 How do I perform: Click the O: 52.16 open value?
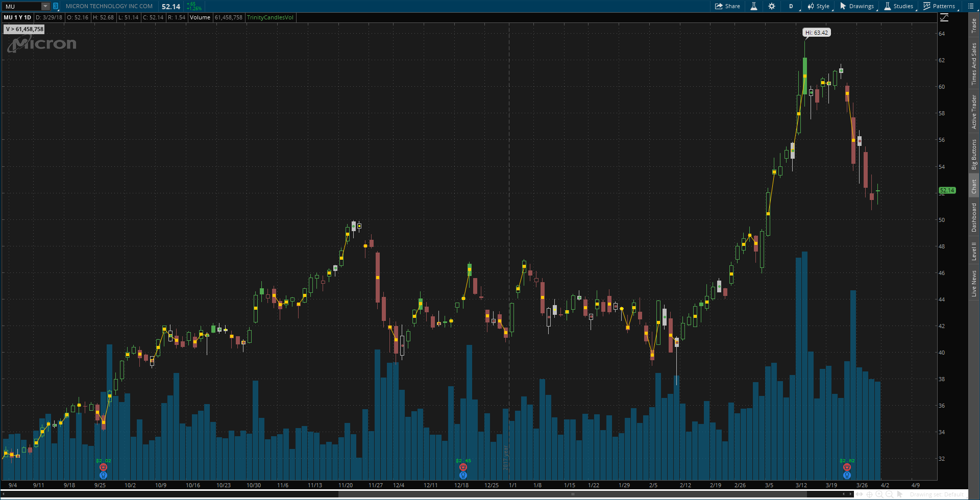pyautogui.click(x=78, y=17)
